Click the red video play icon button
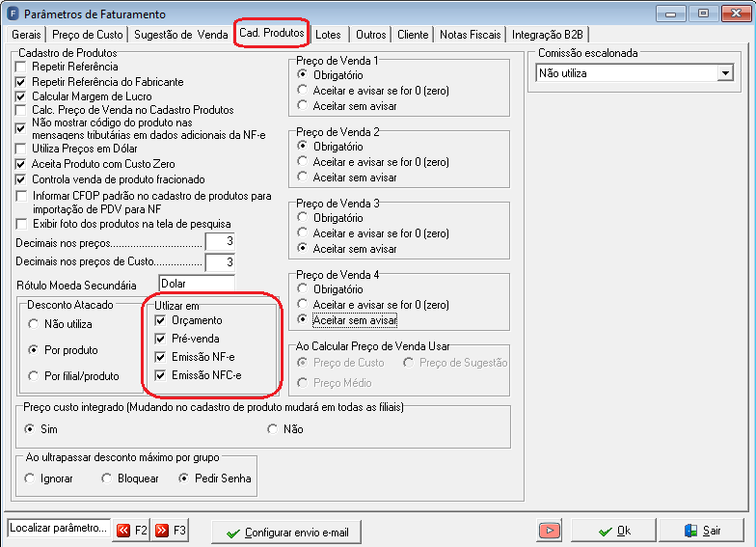Image resolution: width=756 pixels, height=547 pixels. point(550,531)
